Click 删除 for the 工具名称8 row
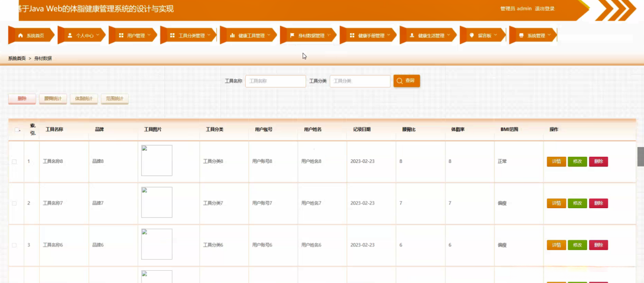 click(598, 161)
